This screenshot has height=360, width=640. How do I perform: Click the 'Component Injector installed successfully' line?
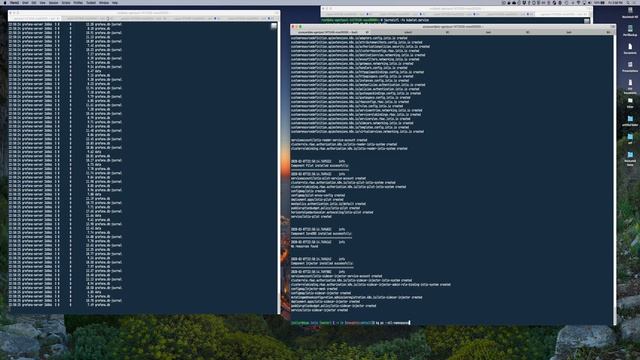click(322, 263)
